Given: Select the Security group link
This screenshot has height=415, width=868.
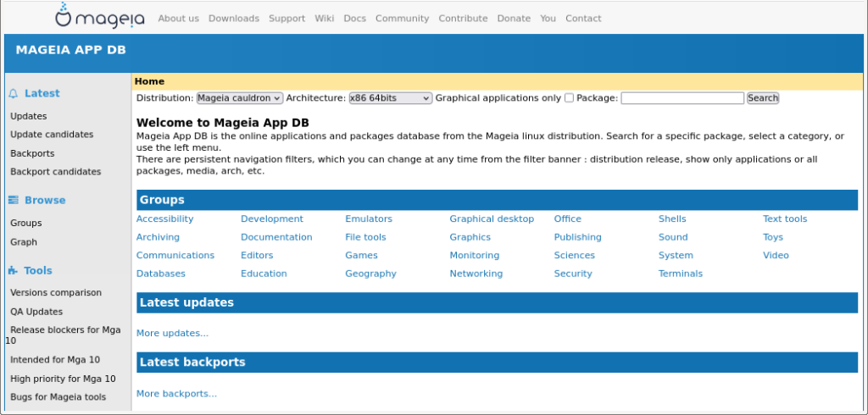Looking at the screenshot, I should [573, 274].
